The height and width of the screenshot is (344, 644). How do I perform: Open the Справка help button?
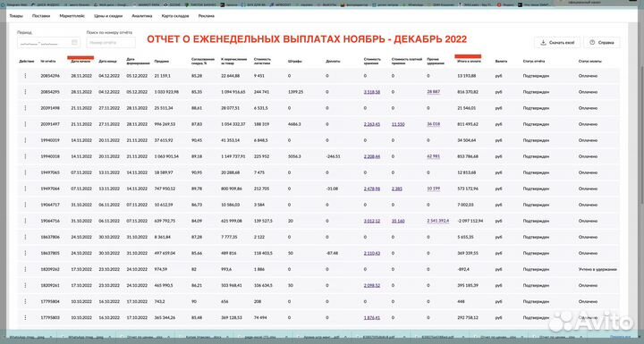point(602,42)
